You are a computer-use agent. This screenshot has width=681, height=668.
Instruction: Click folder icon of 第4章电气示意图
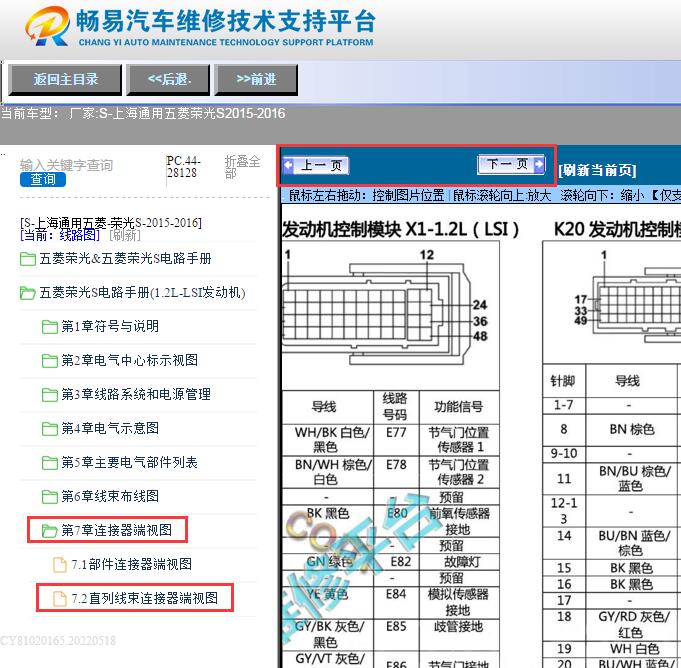click(x=50, y=429)
